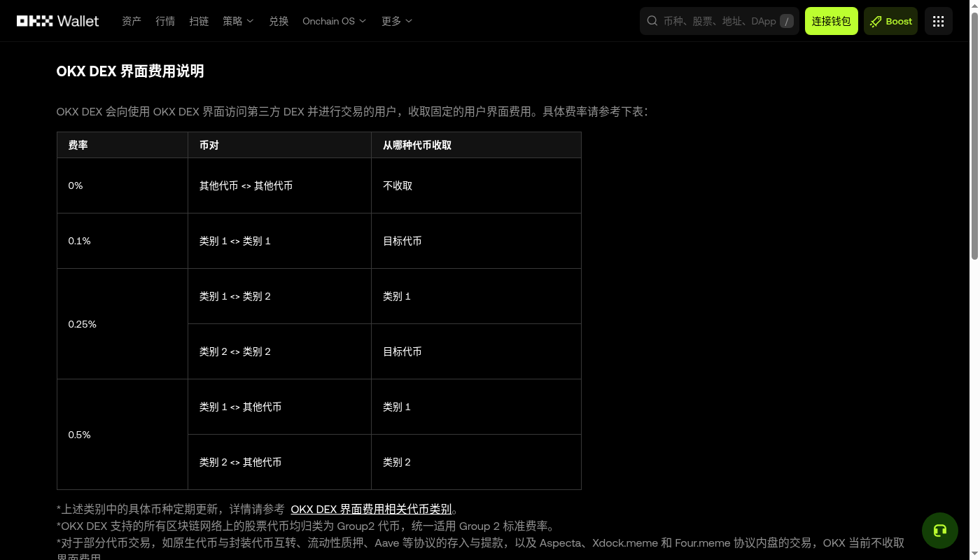Click the OKX DEX 界面费用说明 heading
The height and width of the screenshot is (560, 980).
coord(130,71)
